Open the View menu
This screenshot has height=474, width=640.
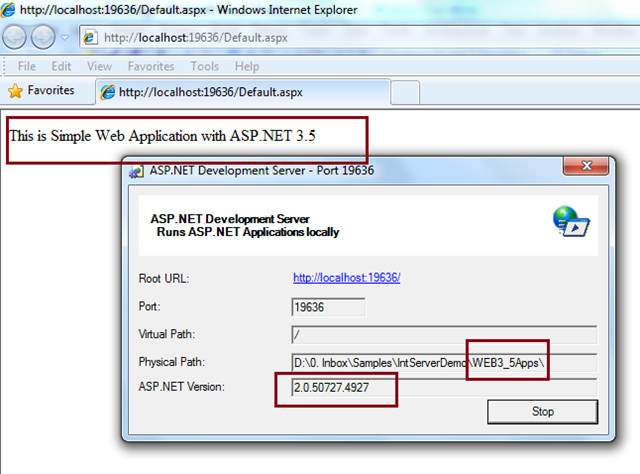pyautogui.click(x=99, y=66)
